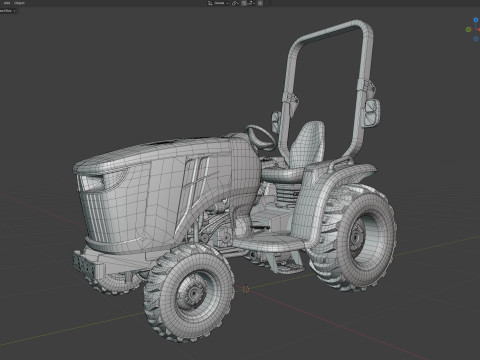The image size is (480, 360).
Task: Select the tractor front grille
Action: [x=97, y=217]
